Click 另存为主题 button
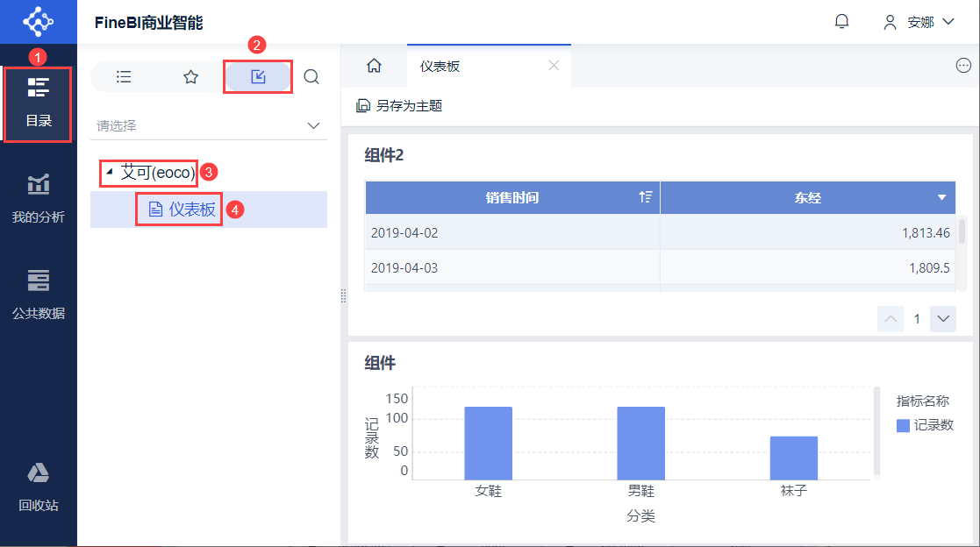 (x=399, y=106)
